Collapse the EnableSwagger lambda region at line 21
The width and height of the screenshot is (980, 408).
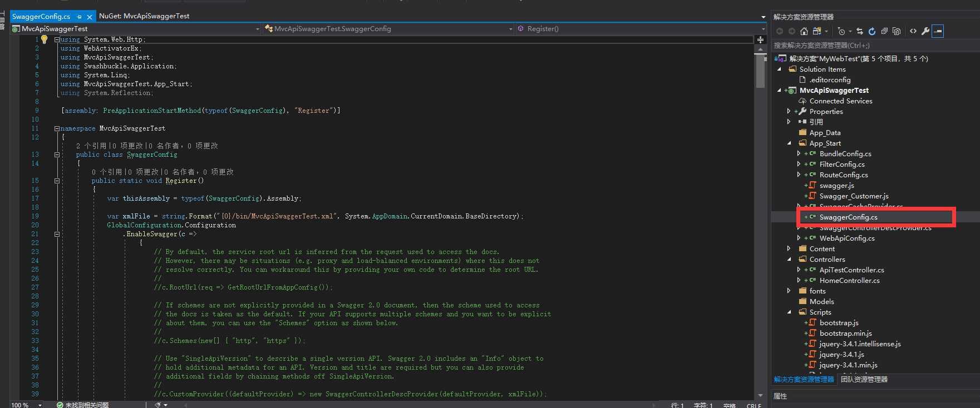pos(57,234)
